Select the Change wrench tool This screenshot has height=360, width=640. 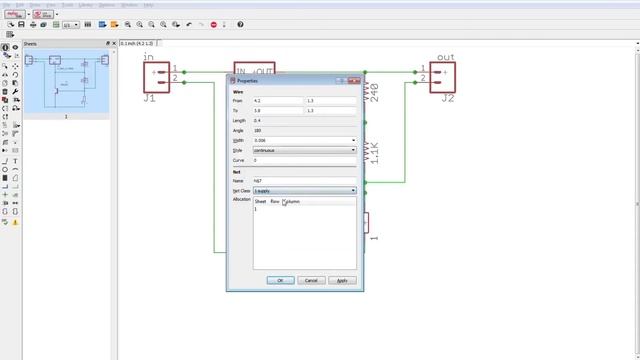tap(15, 91)
